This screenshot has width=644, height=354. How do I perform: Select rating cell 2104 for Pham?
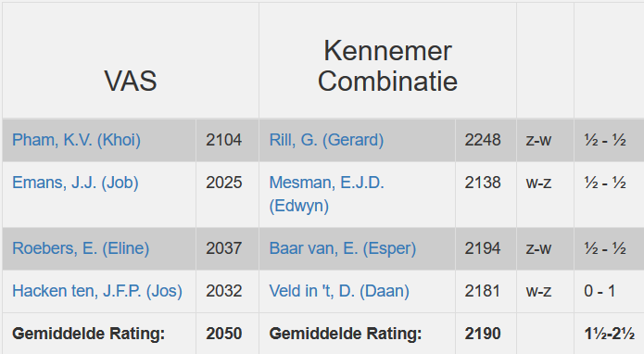[224, 140]
